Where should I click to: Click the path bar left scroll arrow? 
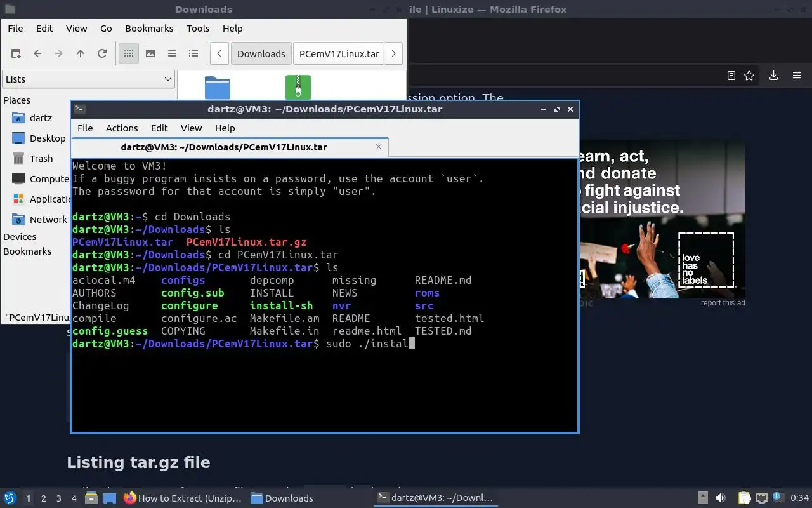click(219, 53)
